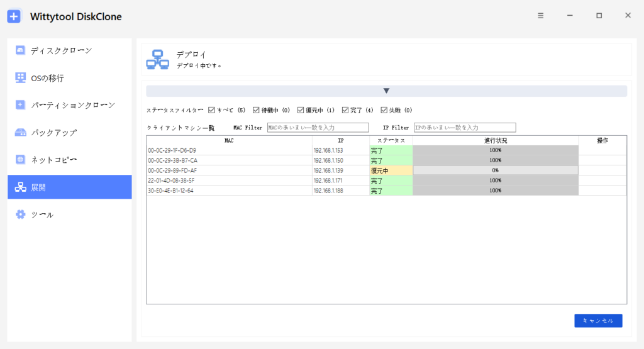644x349 pixels.
Task: Click the 展開 network icon in sidebar
Action: click(x=20, y=187)
